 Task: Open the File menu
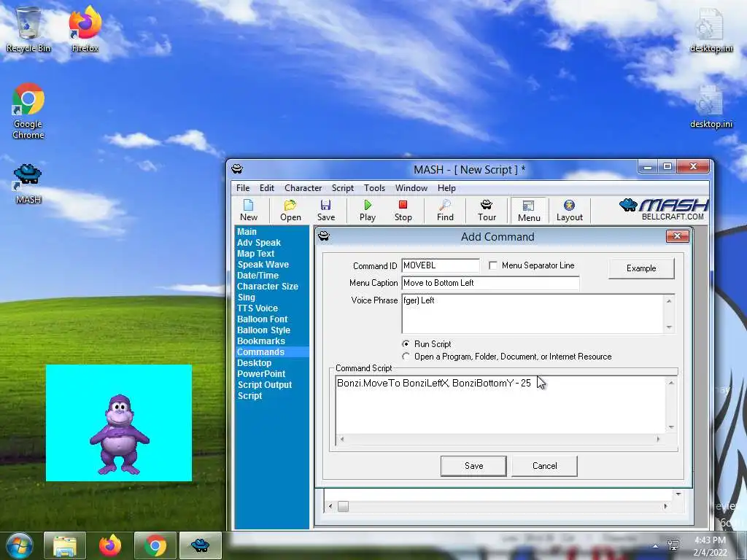pos(243,188)
